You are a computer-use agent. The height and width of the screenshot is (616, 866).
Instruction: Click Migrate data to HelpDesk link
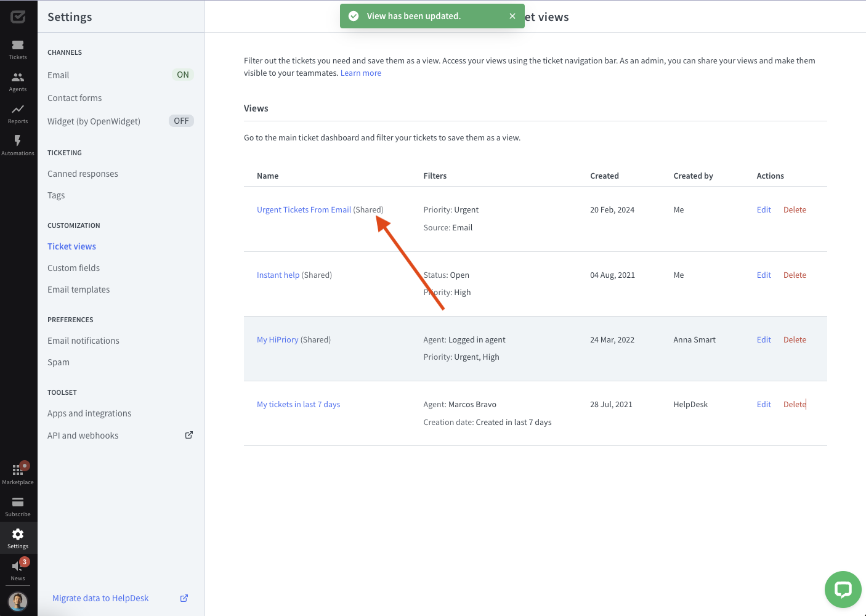click(x=100, y=598)
